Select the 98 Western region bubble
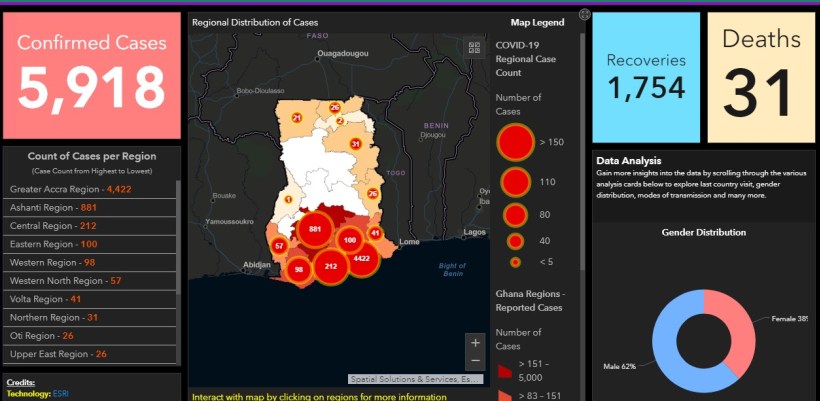 click(x=298, y=270)
